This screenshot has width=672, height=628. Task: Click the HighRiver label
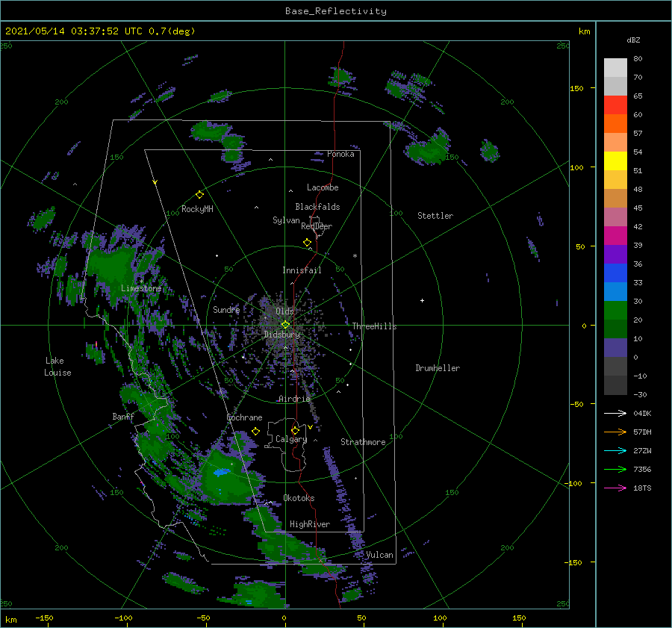[x=310, y=524]
